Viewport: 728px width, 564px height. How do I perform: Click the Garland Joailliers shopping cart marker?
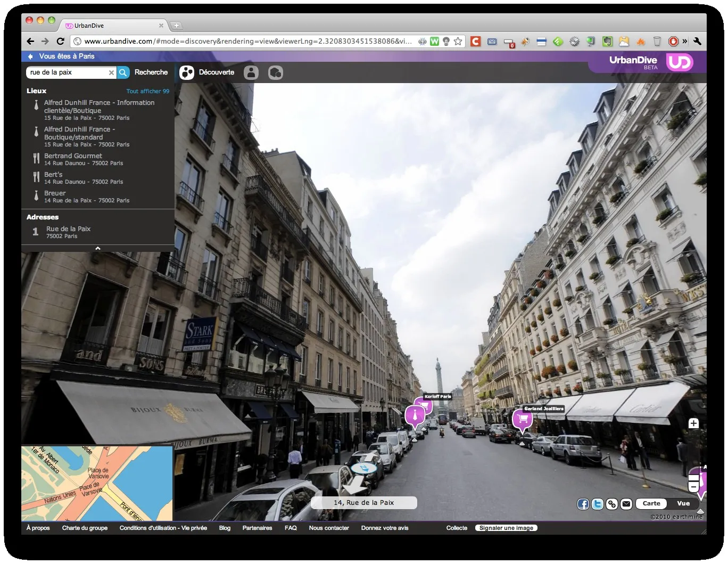(x=523, y=420)
